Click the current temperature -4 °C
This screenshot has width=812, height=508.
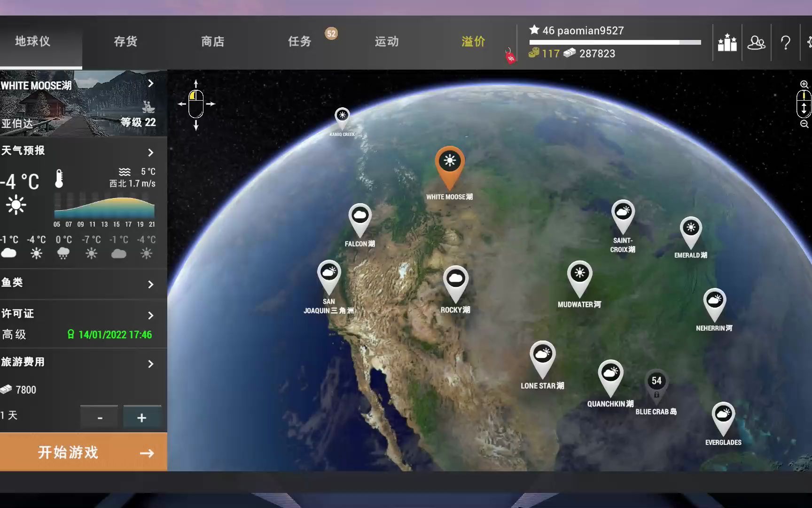pyautogui.click(x=20, y=182)
